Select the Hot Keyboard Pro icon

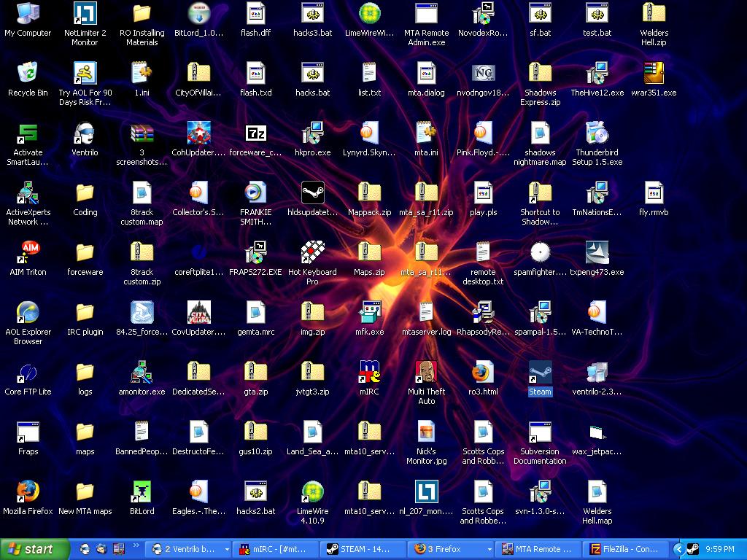(312, 253)
